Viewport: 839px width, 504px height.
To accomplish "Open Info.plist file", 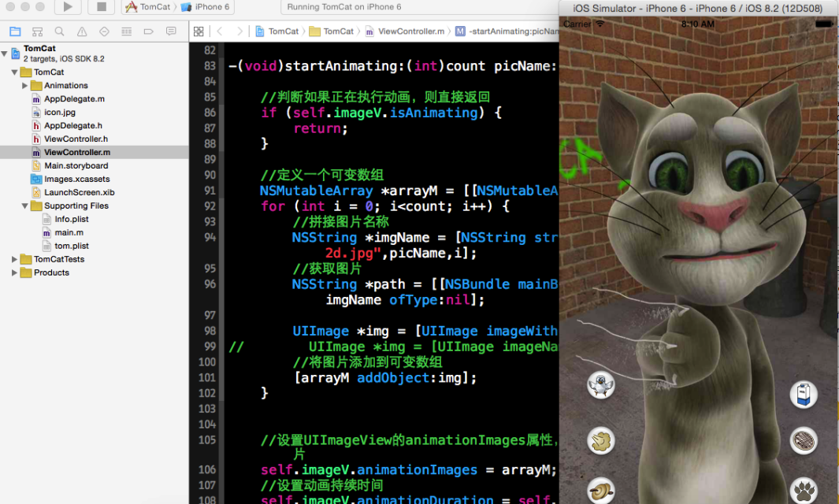I will point(71,220).
